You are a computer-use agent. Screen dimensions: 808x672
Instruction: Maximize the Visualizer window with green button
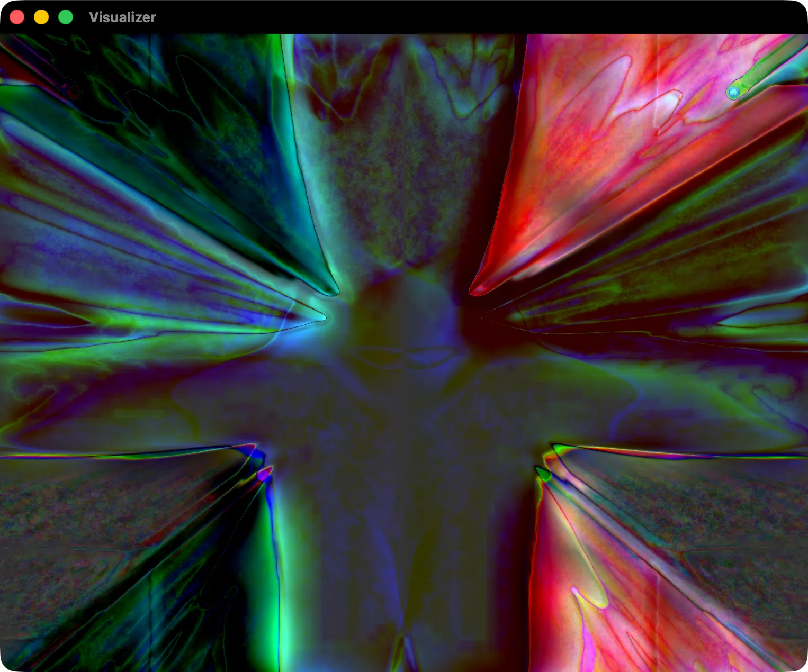click(x=66, y=17)
